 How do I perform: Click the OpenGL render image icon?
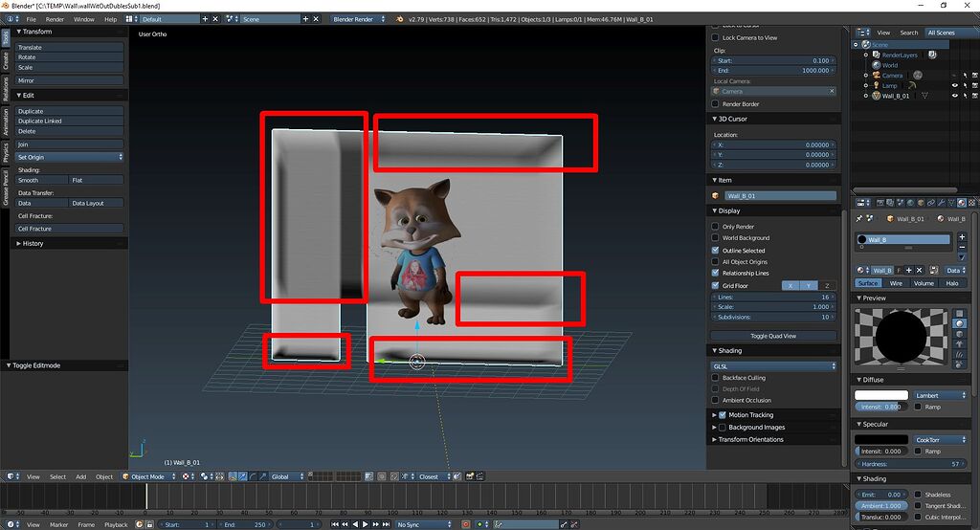[469, 476]
